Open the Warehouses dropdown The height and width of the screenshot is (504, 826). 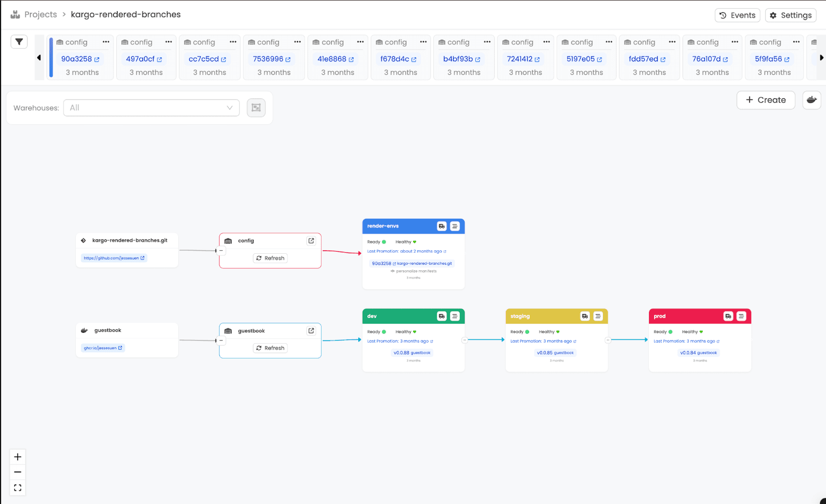point(151,108)
